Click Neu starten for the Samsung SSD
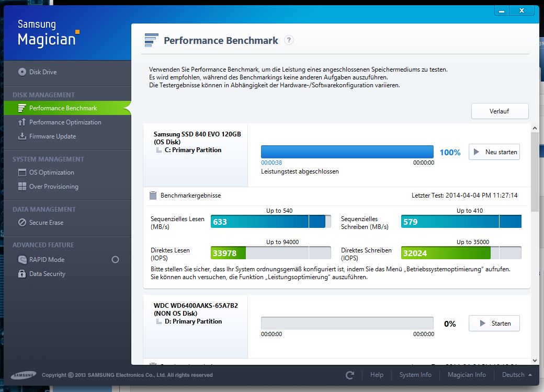 [x=494, y=152]
